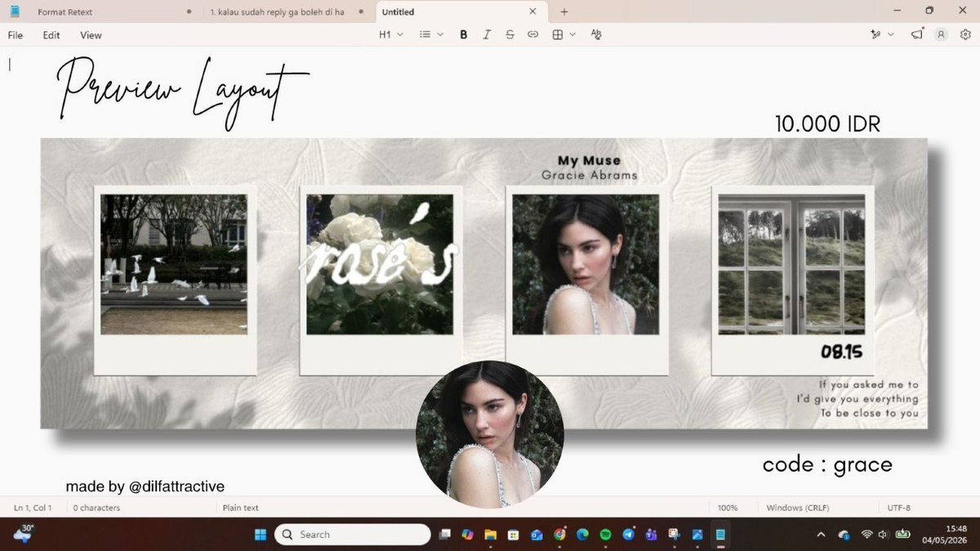Open the View menu
This screenshot has width=980, height=551.
pyautogui.click(x=91, y=35)
